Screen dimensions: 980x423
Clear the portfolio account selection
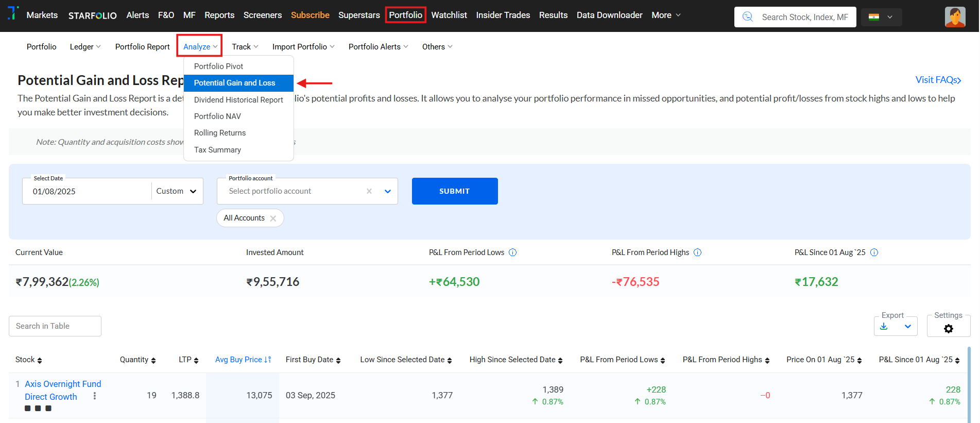[x=369, y=191]
